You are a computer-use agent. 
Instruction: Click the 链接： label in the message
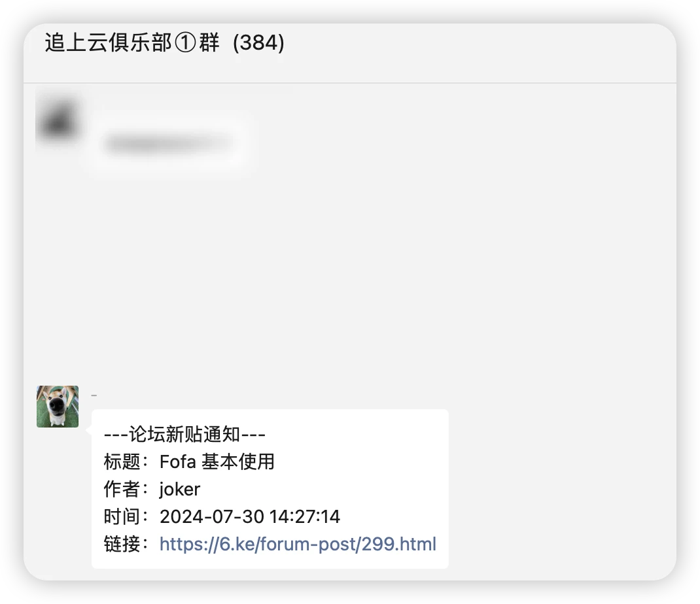click(x=126, y=544)
